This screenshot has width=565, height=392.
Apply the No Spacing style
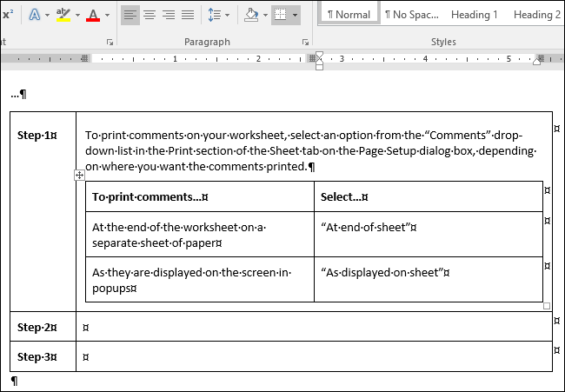coord(412,15)
